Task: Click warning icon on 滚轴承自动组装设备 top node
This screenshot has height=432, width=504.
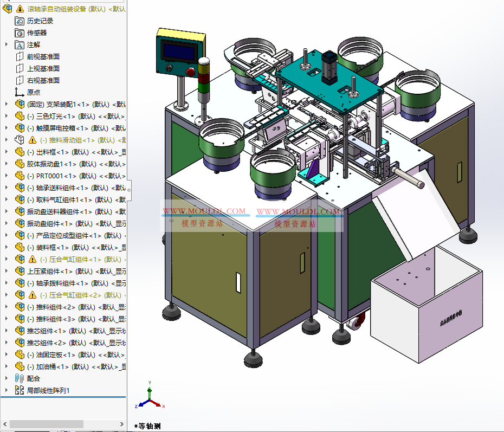Action: 19,9
